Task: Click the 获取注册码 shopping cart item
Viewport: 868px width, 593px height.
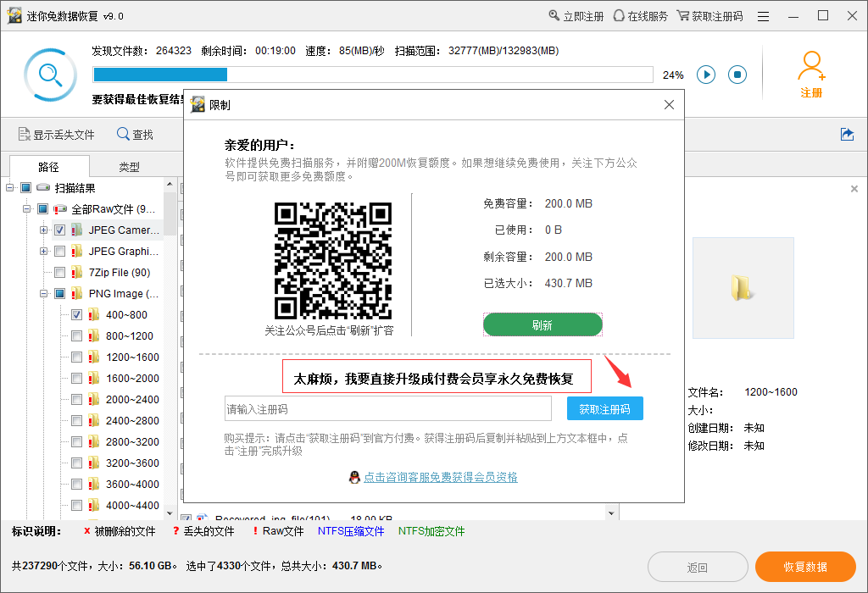Action: coord(709,16)
